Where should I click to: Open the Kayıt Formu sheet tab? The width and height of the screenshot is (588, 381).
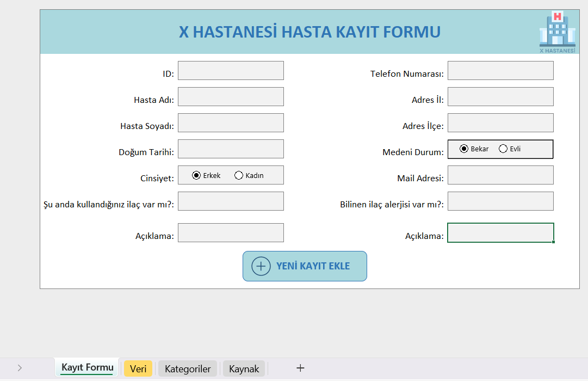(88, 367)
